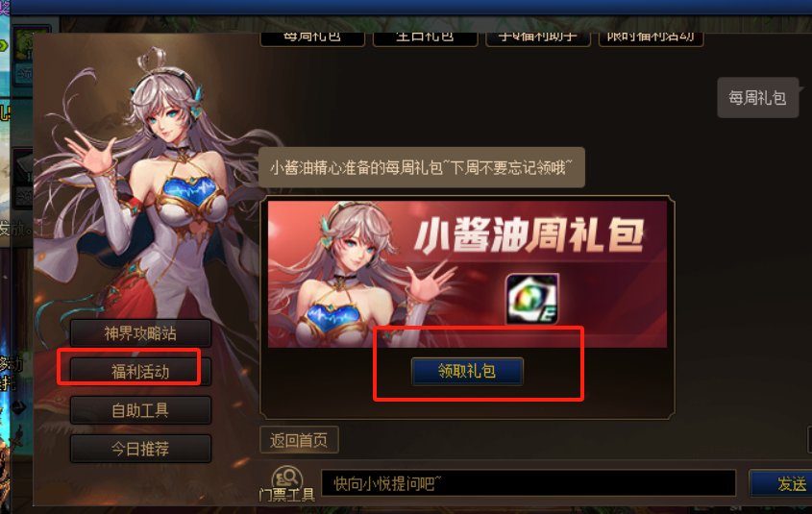Select 自助工具 in the sidebar
Image resolution: width=812 pixels, height=514 pixels.
pyautogui.click(x=140, y=410)
